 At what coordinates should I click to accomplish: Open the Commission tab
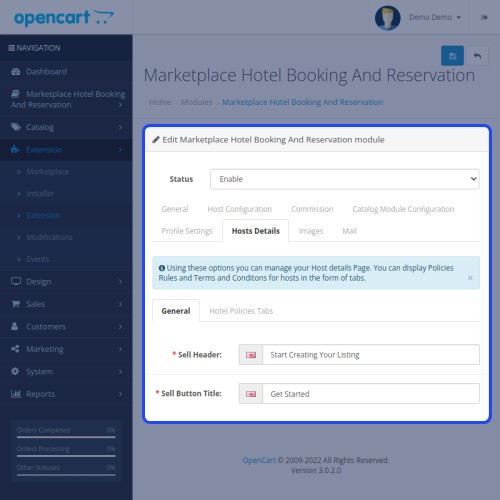(312, 209)
